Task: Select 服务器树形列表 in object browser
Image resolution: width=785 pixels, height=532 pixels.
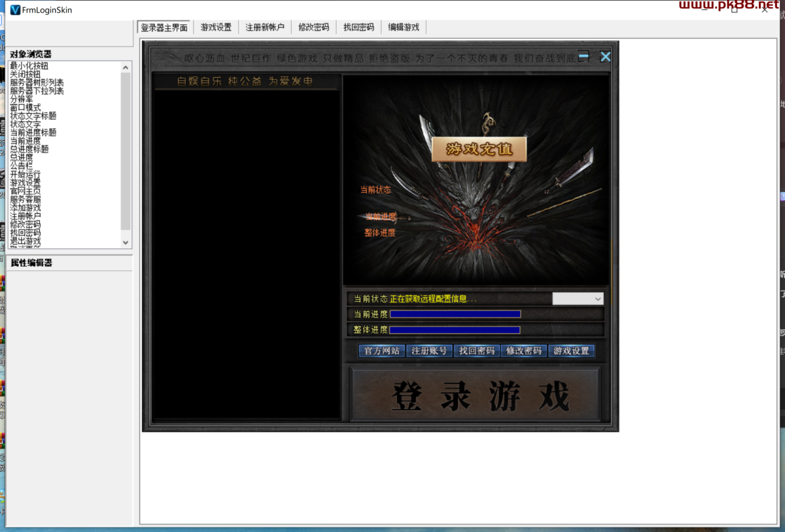Action: 37,82
